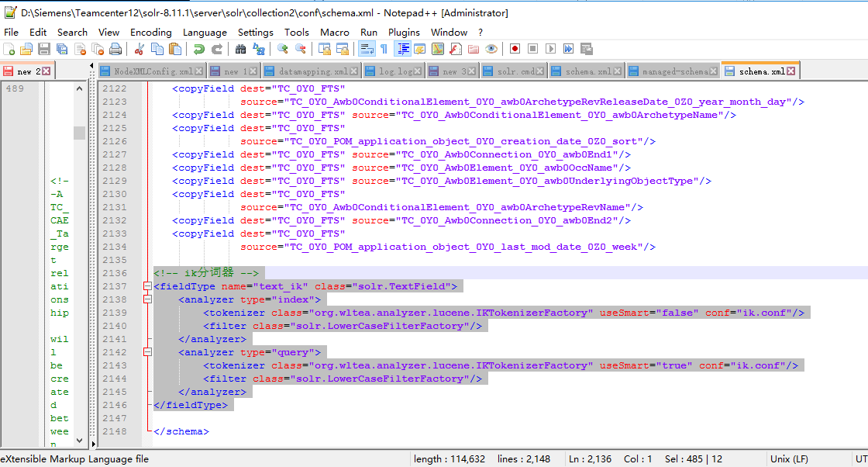Close the managed-schema tab

pos(714,71)
